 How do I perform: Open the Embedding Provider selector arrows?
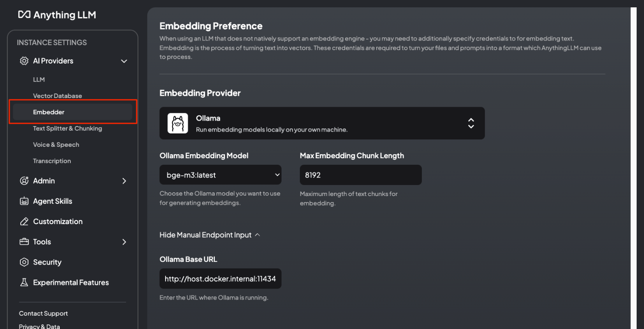click(x=471, y=123)
